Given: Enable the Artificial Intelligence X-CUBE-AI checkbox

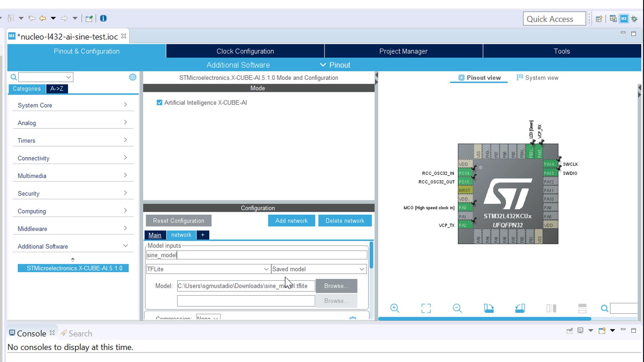Looking at the screenshot, I should click(159, 103).
